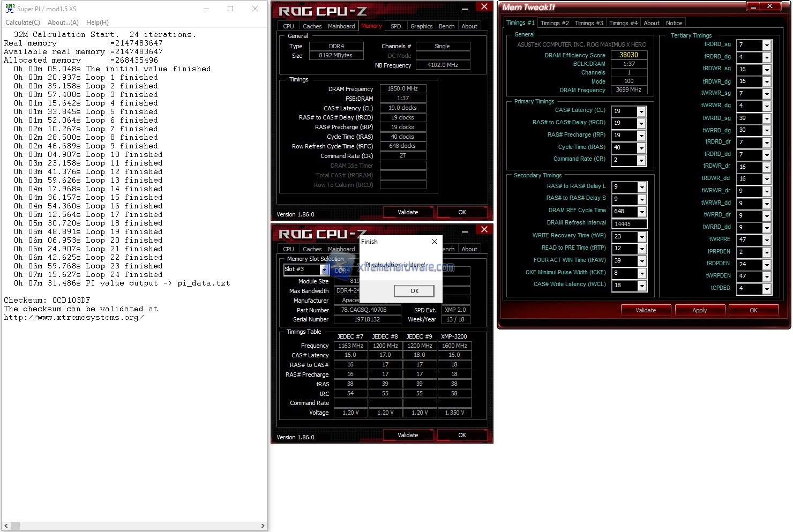
Task: Click Validate in the top CPU-Z window
Action: coord(408,212)
